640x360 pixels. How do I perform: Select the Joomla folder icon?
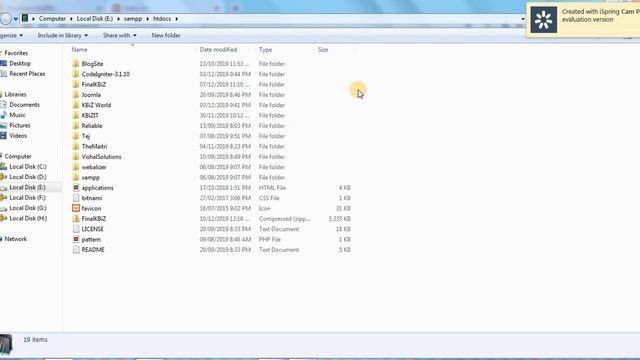point(76,95)
